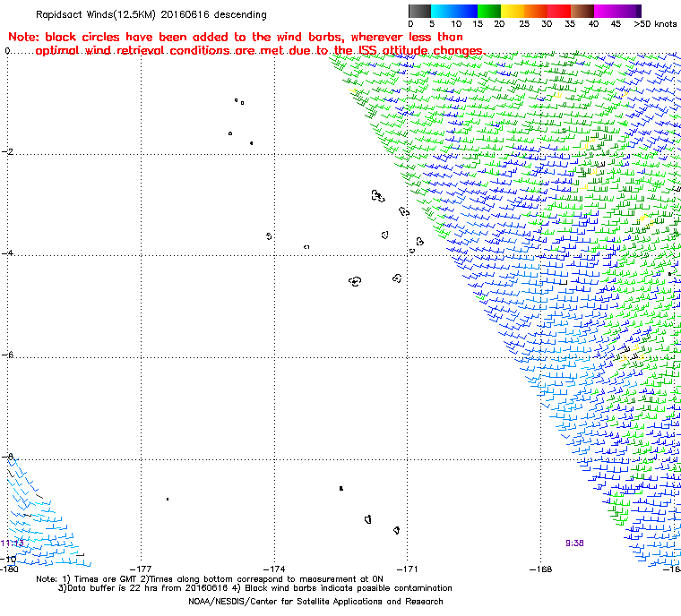Click the '-180' longitude axis label
The height and width of the screenshot is (616, 681).
[9, 569]
